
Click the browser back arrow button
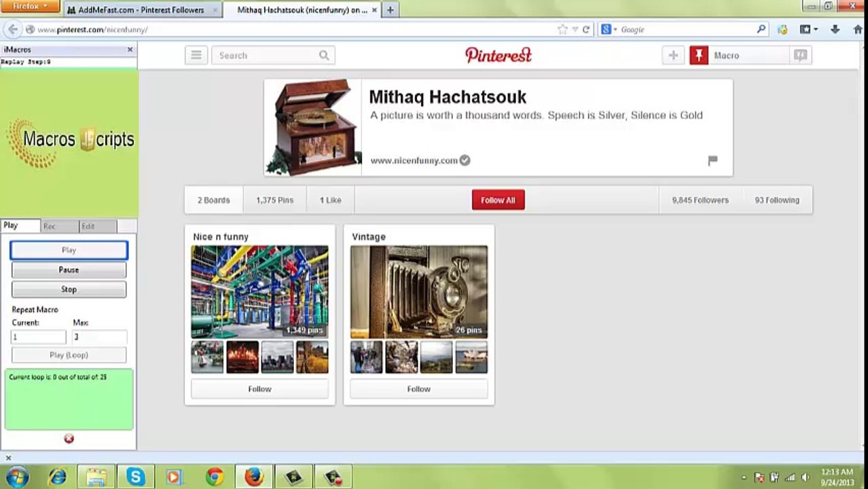[12, 29]
